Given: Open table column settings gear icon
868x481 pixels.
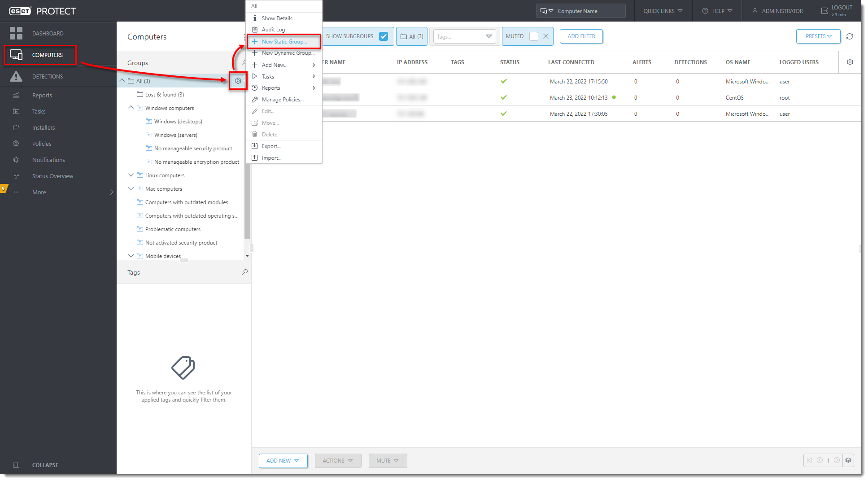Looking at the screenshot, I should (850, 62).
